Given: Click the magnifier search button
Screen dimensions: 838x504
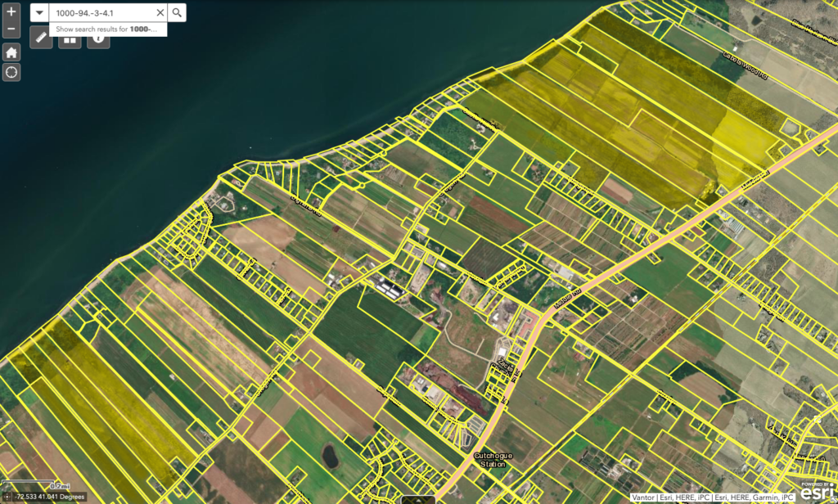Looking at the screenshot, I should (177, 12).
